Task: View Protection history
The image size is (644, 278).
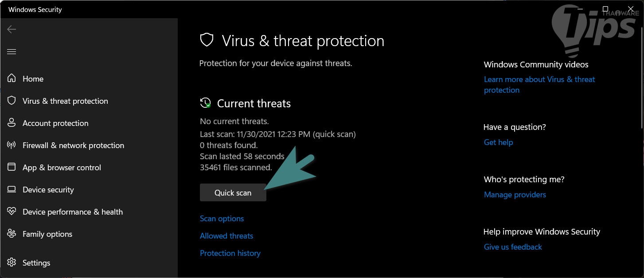Action: [230, 253]
